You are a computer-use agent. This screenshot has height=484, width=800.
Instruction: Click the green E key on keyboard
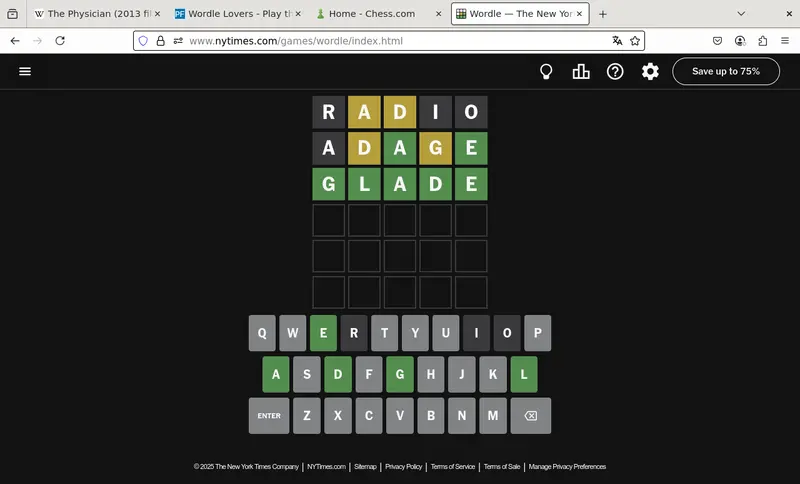[323, 333]
